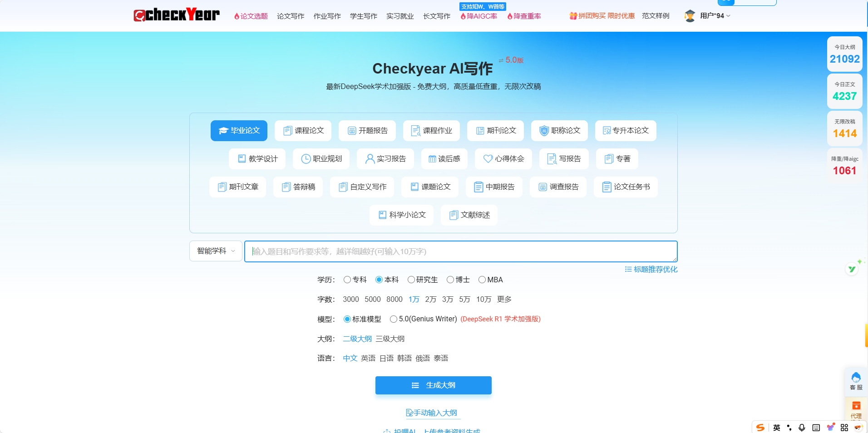
Task: Click the icon on 专升本论文 button
Action: [607, 131]
